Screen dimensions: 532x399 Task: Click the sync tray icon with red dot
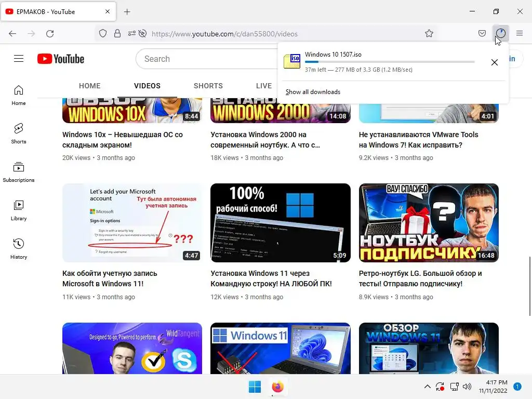[440, 387]
